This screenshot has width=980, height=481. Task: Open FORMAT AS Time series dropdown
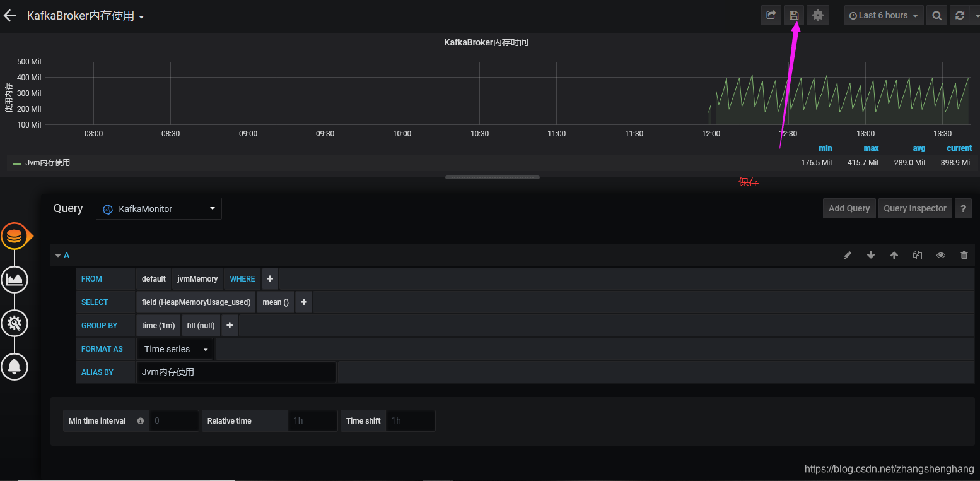175,349
